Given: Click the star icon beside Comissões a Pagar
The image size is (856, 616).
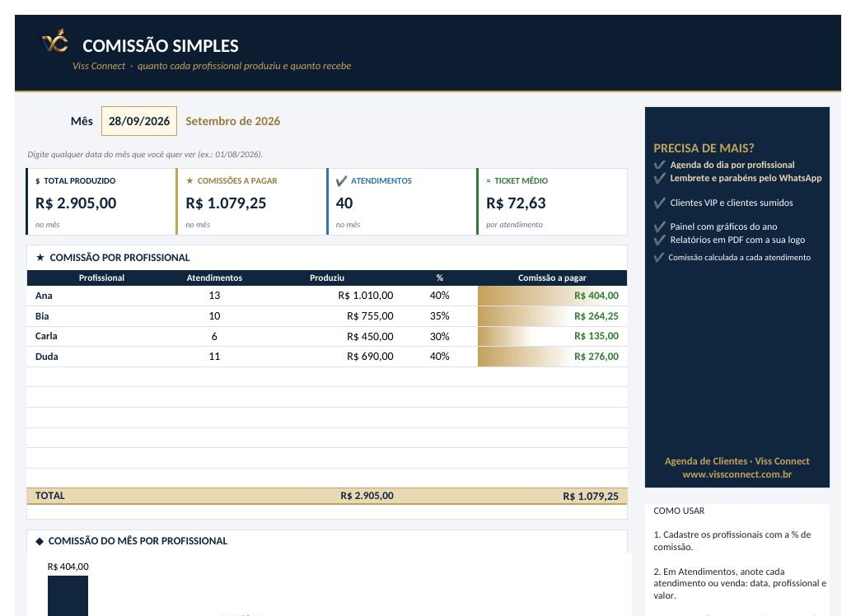Looking at the screenshot, I should (189, 180).
